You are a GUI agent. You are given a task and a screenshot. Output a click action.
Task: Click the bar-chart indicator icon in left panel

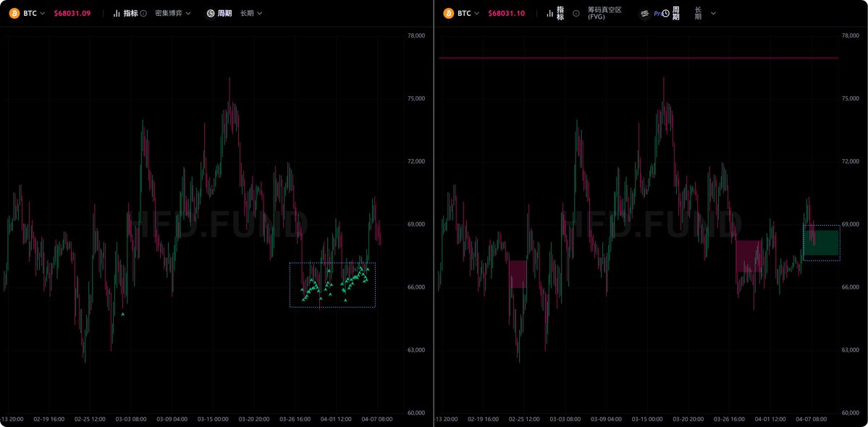tap(117, 13)
